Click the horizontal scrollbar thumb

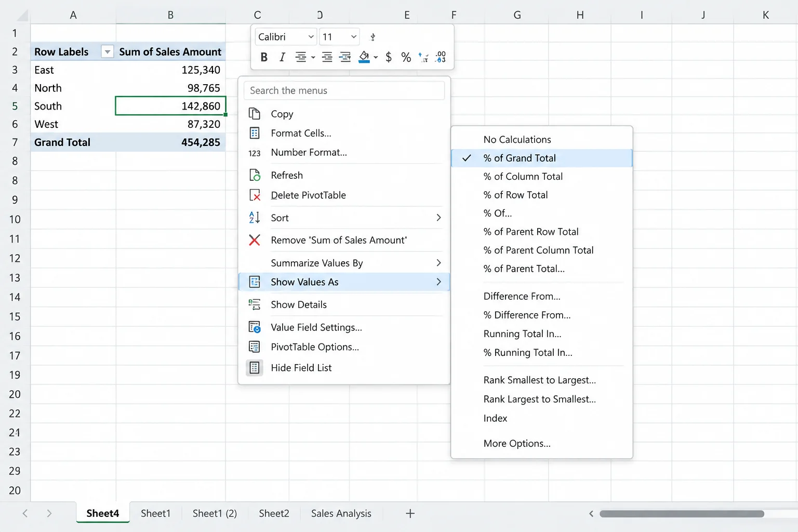(x=682, y=514)
